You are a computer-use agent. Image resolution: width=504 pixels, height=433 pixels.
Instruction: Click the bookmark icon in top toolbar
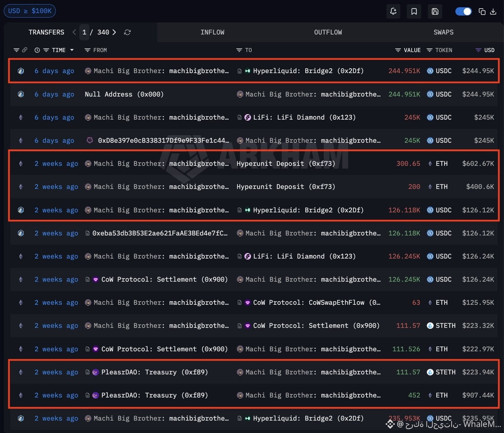click(x=414, y=11)
